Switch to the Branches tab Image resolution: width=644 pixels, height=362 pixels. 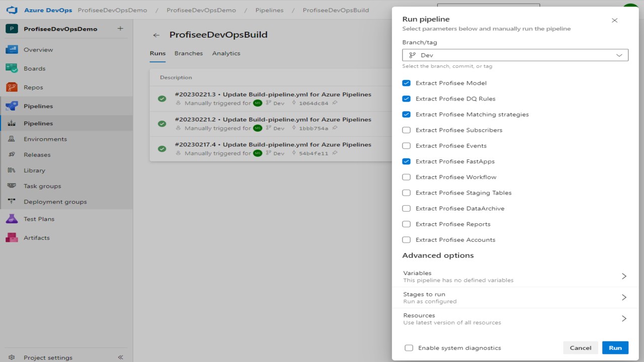point(189,53)
